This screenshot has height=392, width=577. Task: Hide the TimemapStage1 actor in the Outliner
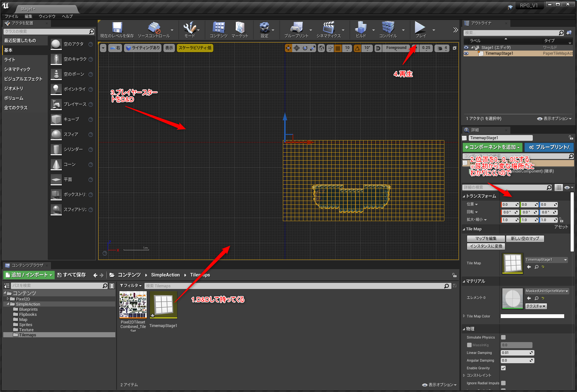(x=466, y=53)
